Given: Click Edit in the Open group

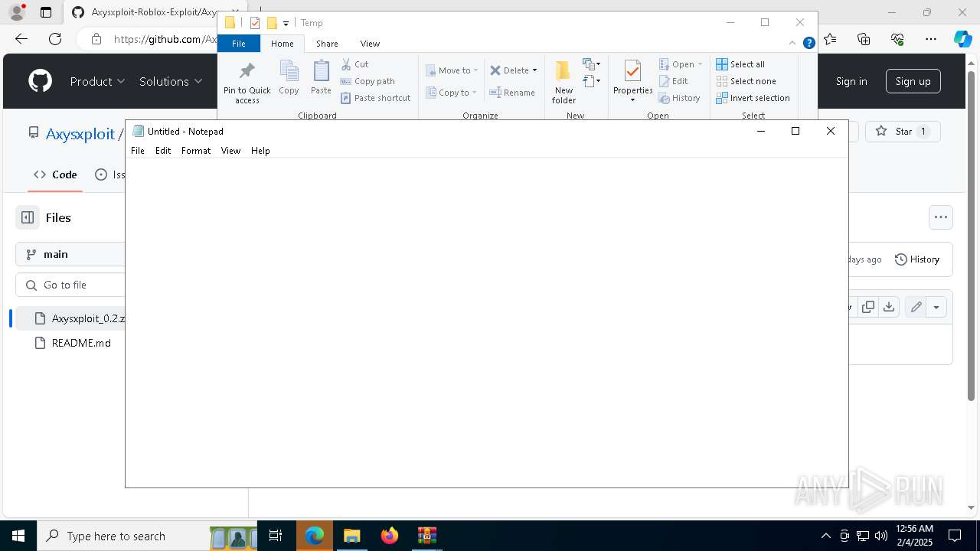Looking at the screenshot, I should (674, 81).
